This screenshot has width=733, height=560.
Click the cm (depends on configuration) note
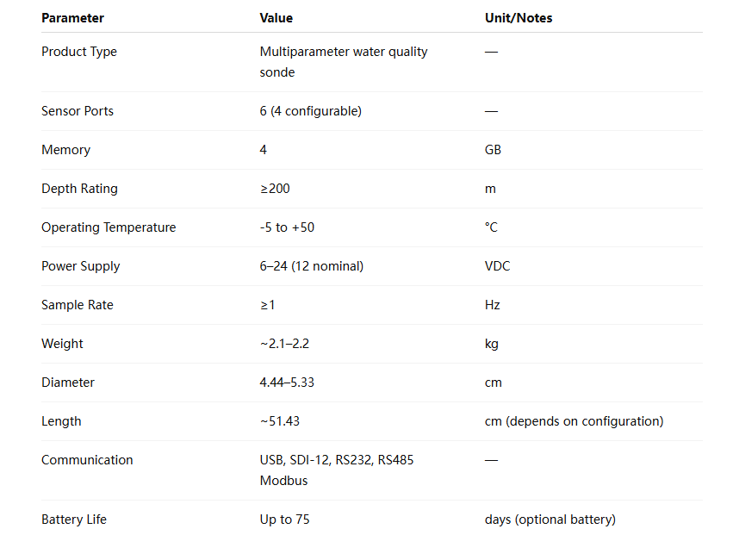pos(574,421)
